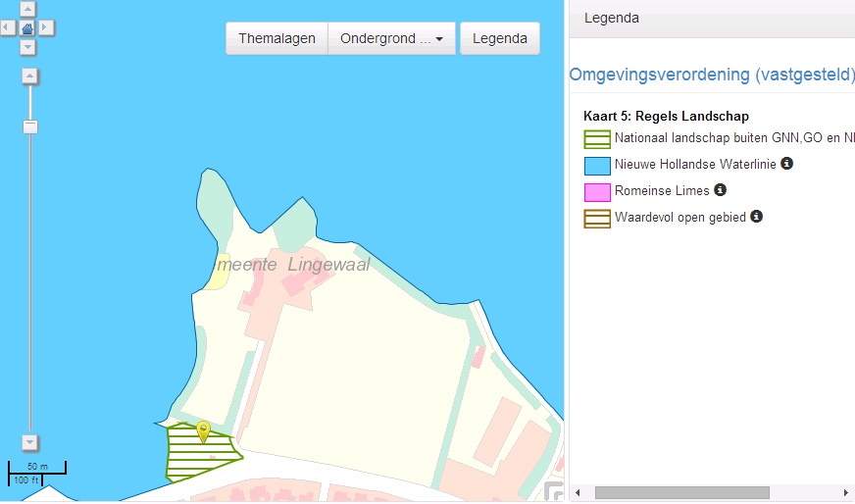
Task: Show info for Waardevol open gebied
Action: tap(756, 217)
